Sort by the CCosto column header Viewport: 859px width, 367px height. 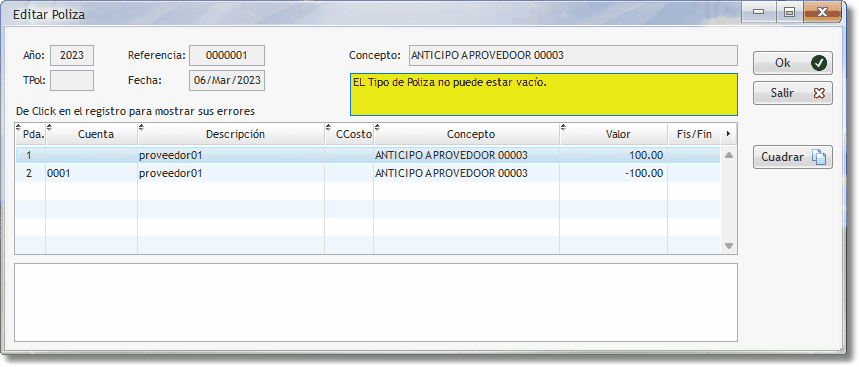coord(349,134)
